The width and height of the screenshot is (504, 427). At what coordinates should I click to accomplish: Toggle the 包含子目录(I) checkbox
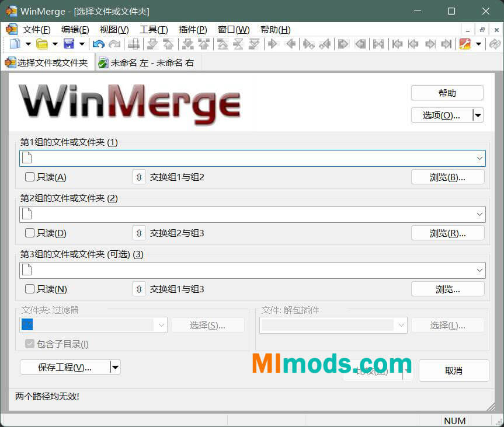pyautogui.click(x=30, y=344)
